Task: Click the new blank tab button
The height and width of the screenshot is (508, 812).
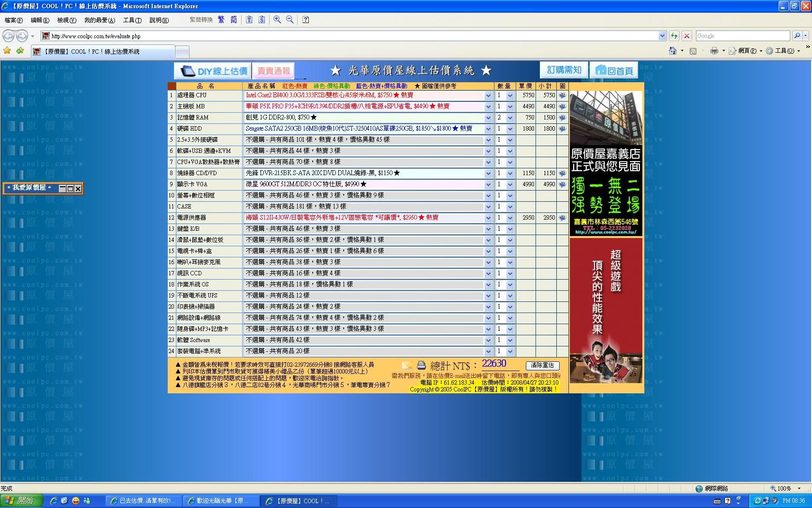Action: coord(182,52)
